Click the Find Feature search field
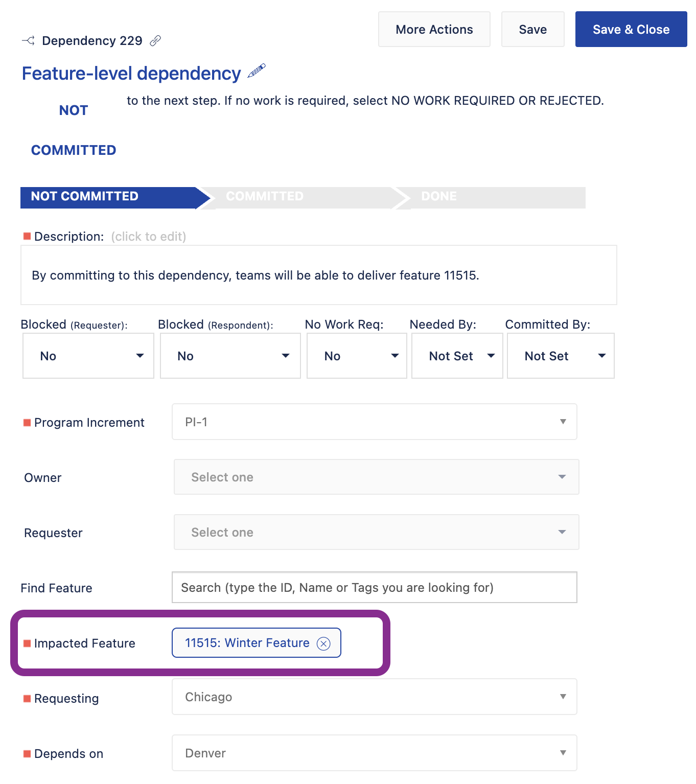 pos(375,588)
